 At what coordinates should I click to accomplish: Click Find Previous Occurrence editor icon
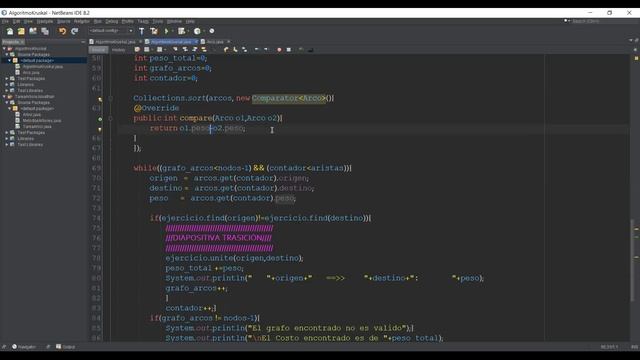(x=185, y=50)
